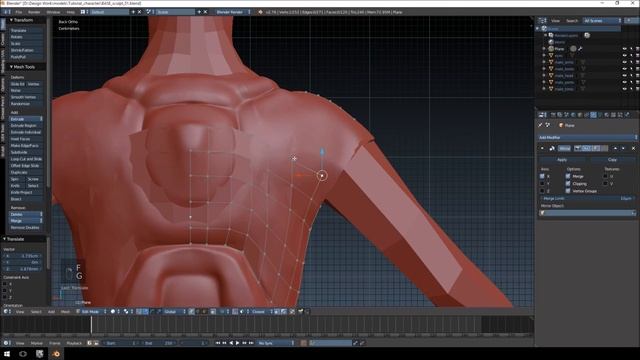Open the All Scenes outliner dropdown
The height and width of the screenshot is (360, 640).
click(601, 20)
